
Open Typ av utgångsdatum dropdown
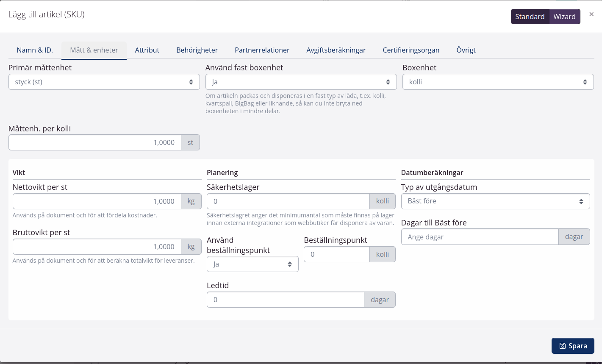pos(495,201)
